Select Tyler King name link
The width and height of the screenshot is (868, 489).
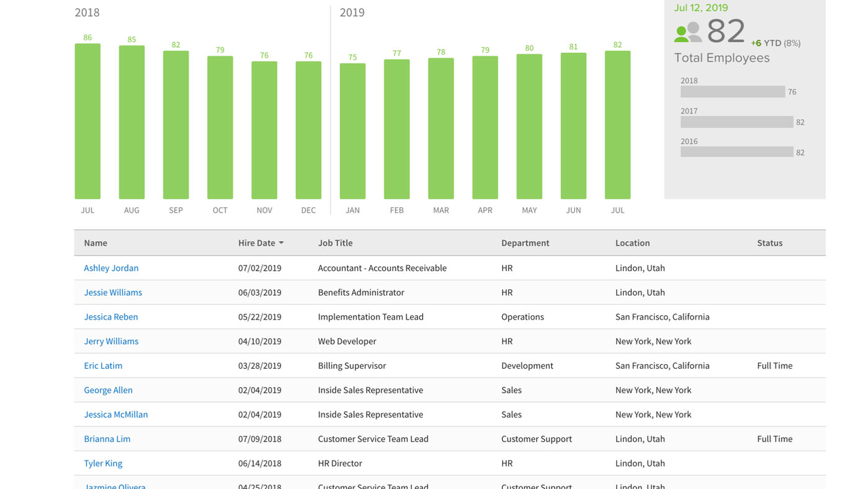(103, 464)
